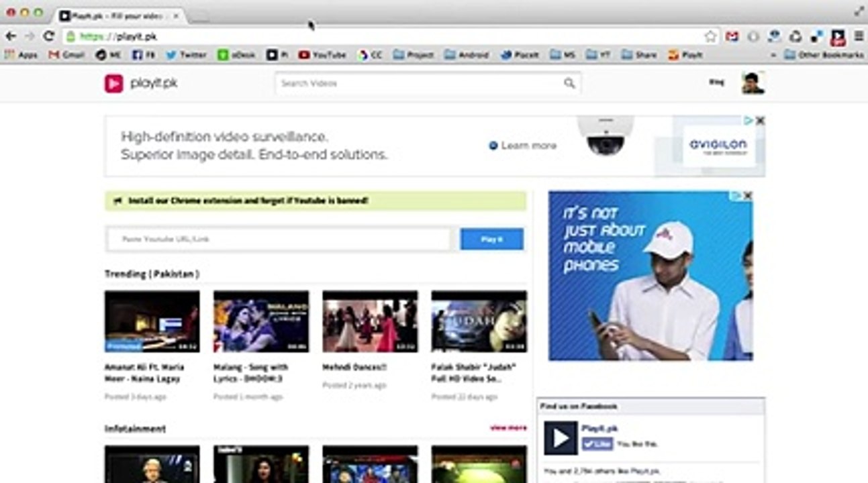Expand the Other Bookmarks folder
The height and width of the screenshot is (483, 868).
point(824,55)
